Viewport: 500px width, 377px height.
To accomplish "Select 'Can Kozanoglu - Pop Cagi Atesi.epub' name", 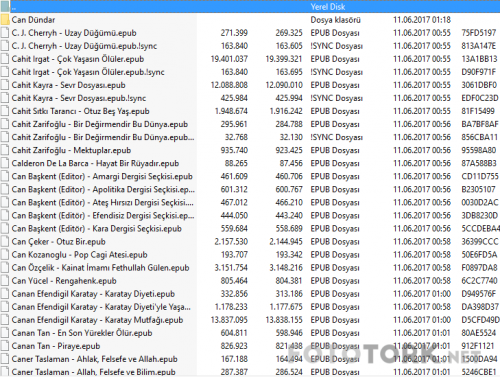I will tap(79, 255).
